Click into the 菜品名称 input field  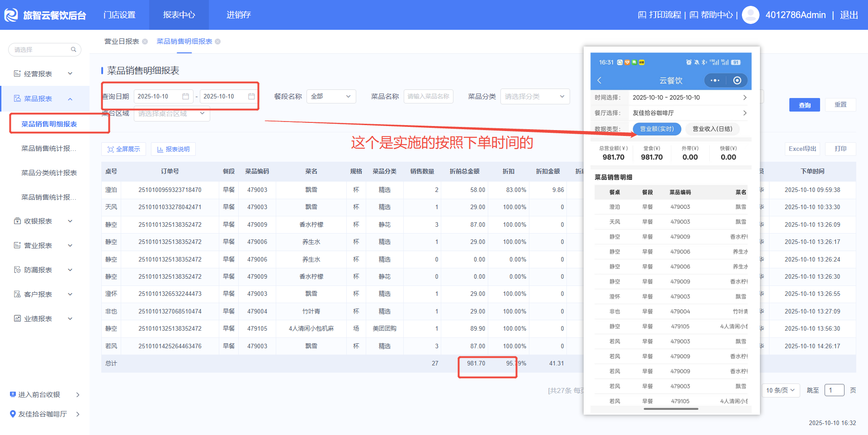(x=428, y=96)
